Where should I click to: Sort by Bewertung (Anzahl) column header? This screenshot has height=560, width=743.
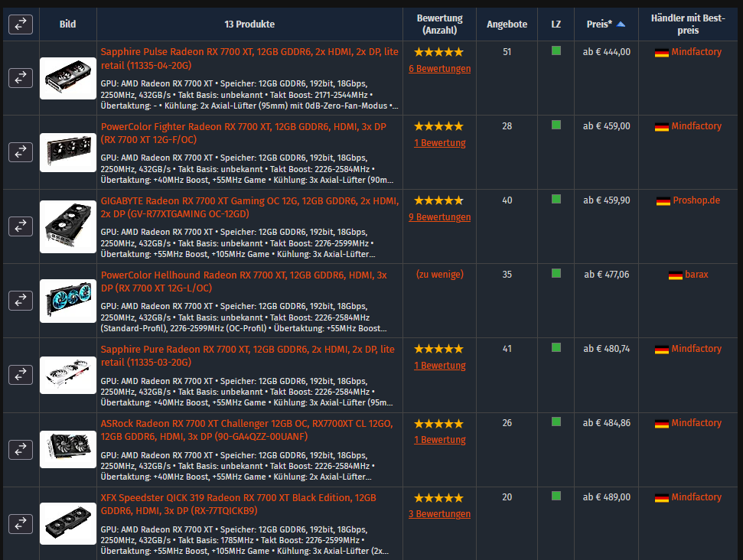(x=440, y=24)
